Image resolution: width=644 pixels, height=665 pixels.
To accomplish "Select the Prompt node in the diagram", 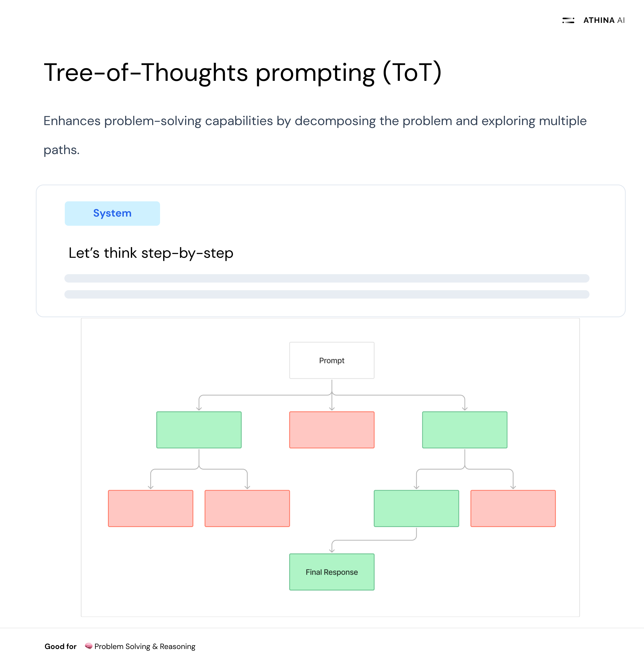I will [332, 360].
